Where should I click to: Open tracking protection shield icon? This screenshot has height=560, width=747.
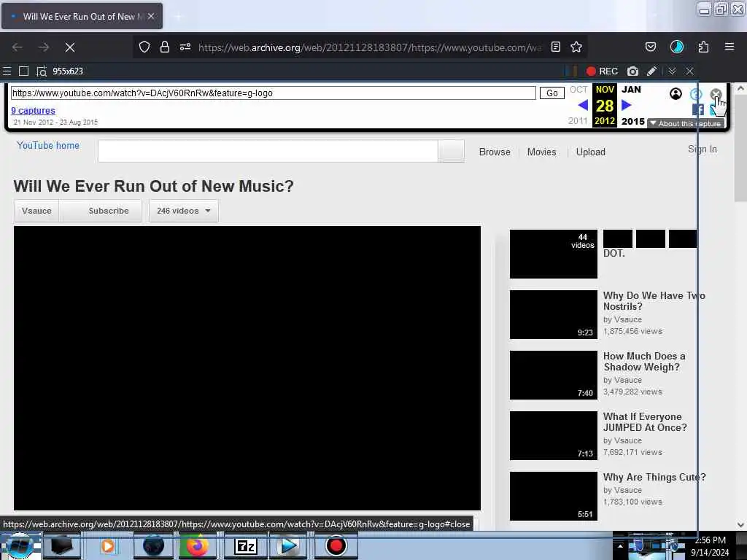[x=144, y=47]
